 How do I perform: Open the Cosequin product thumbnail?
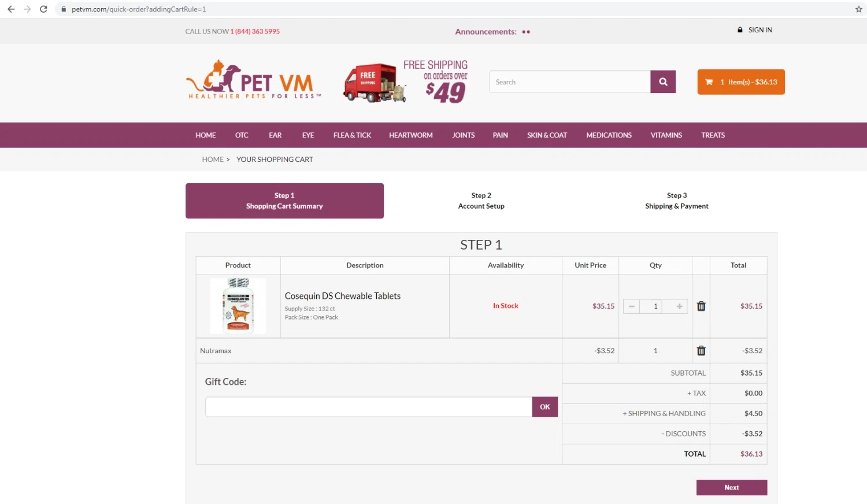pyautogui.click(x=238, y=306)
